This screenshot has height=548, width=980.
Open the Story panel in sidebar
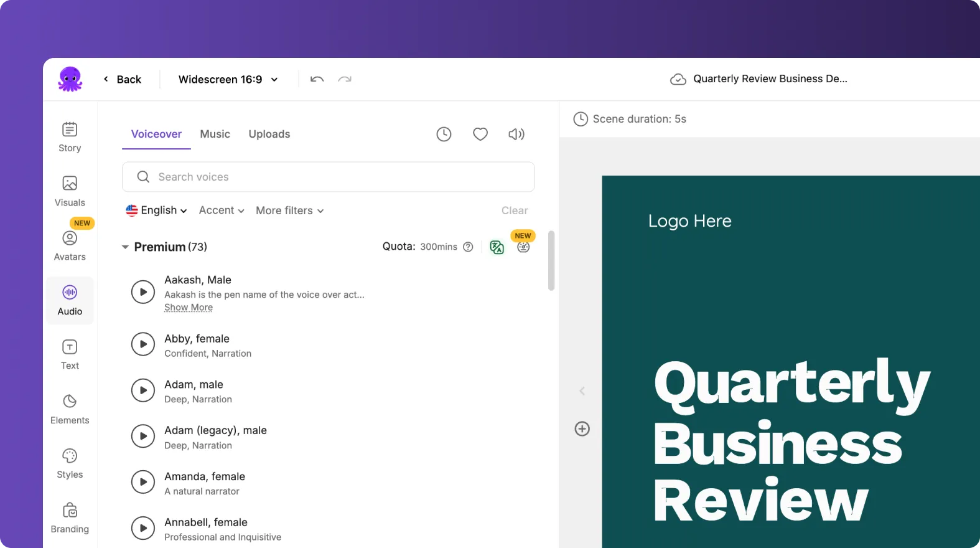pyautogui.click(x=70, y=137)
